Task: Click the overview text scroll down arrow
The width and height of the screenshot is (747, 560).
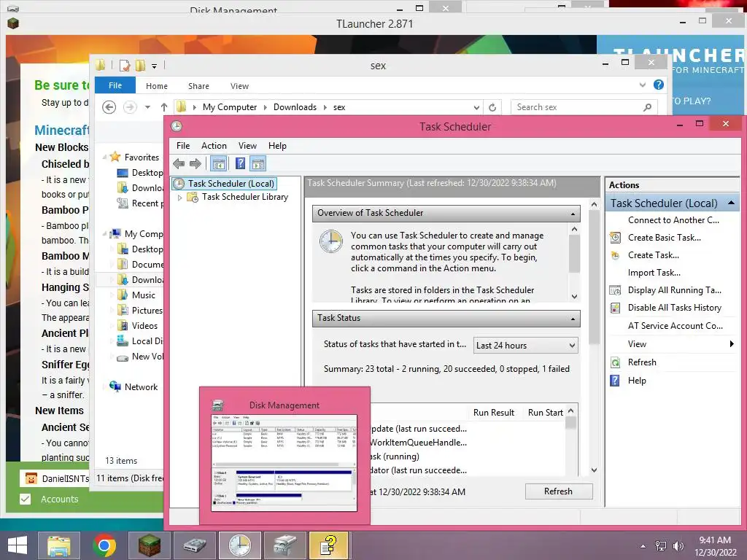Action: click(x=575, y=296)
